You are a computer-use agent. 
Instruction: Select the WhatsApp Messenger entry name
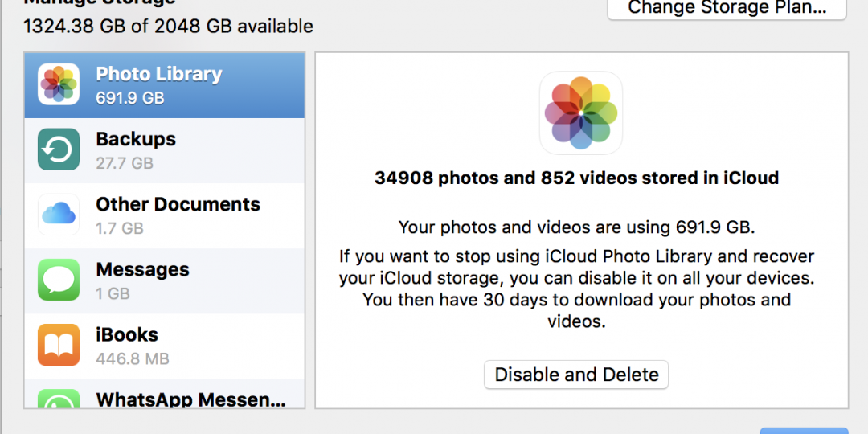pyautogui.click(x=191, y=399)
